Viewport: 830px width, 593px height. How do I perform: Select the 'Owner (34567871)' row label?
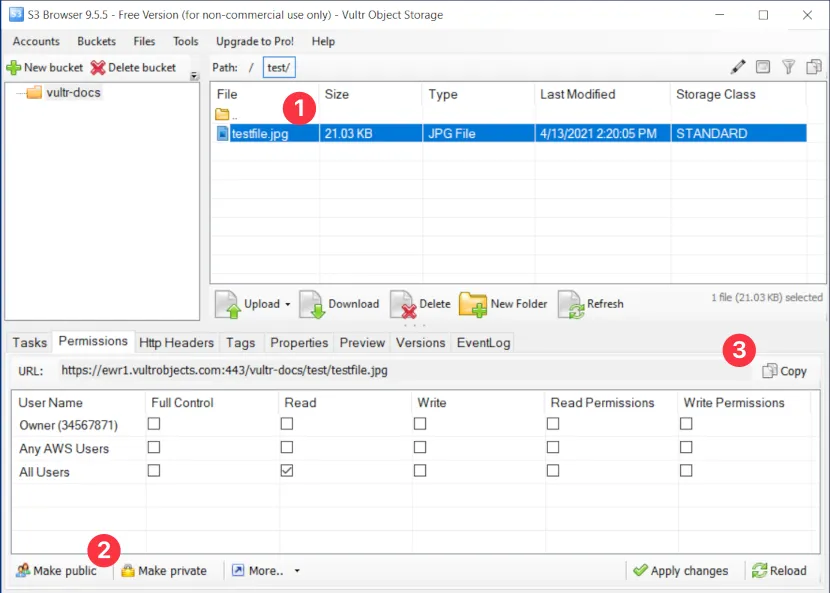tap(68, 425)
